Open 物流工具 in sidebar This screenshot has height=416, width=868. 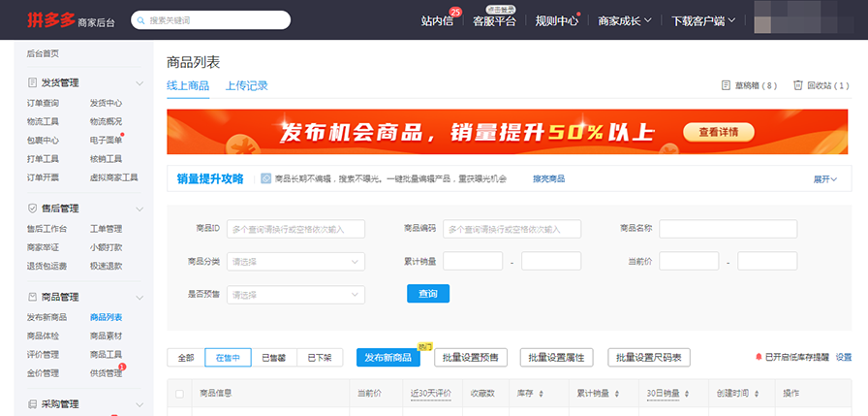coord(43,121)
